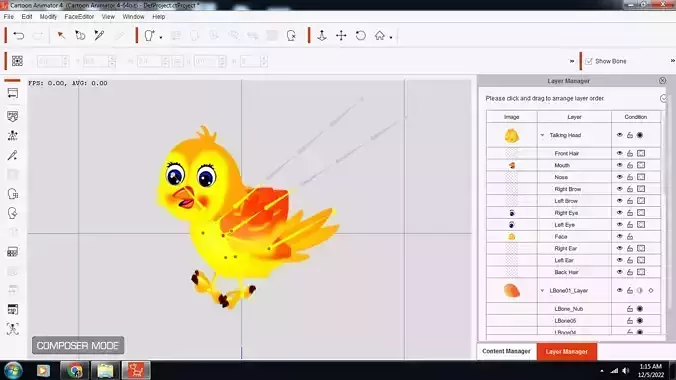The height and width of the screenshot is (380, 676).
Task: Click the LBone01_Layer wing thumbnail
Action: click(x=512, y=291)
